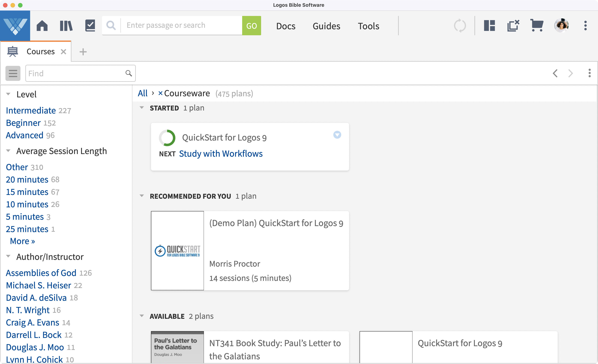Viewport: 598px width, 364px height.
Task: Open the Tools menu
Action: tap(368, 26)
